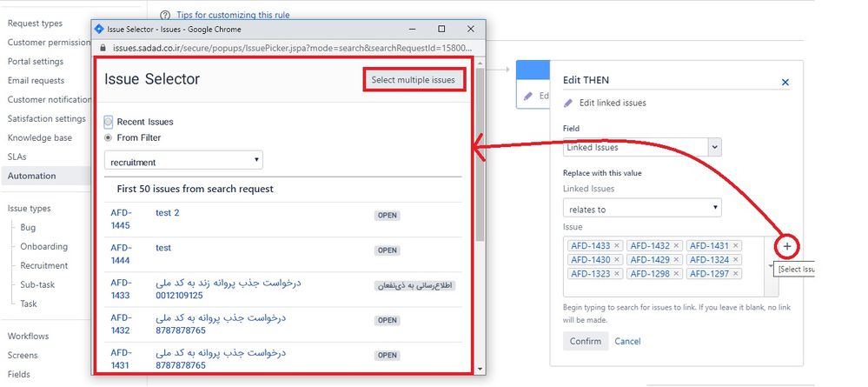Open Fields in sidebar
This screenshot has width=868, height=387.
pyautogui.click(x=19, y=374)
